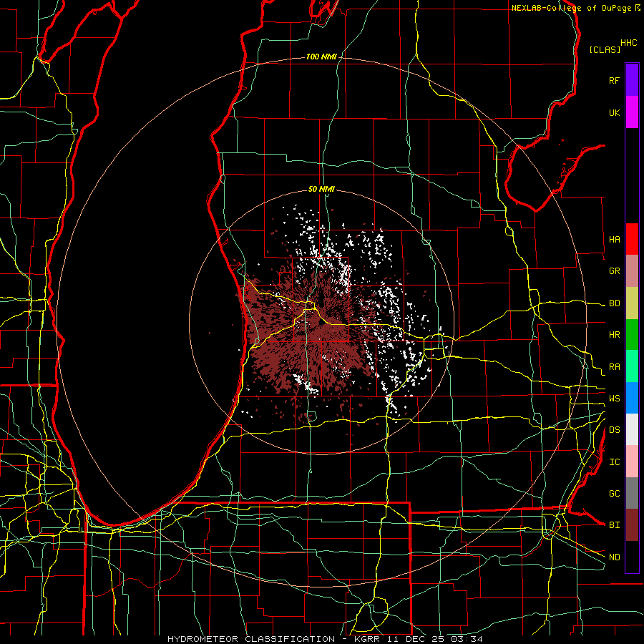
Task: Click the 'BI' legend label
Action: (x=615, y=525)
